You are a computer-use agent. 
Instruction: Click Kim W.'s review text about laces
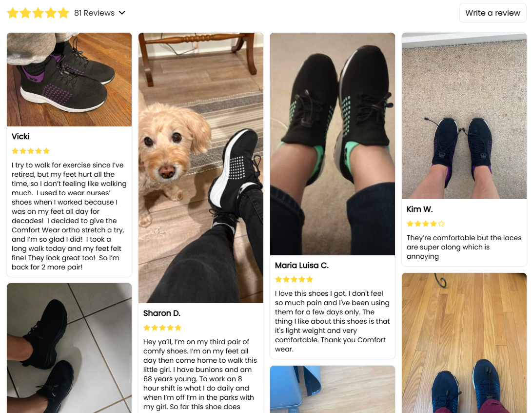[x=464, y=247]
